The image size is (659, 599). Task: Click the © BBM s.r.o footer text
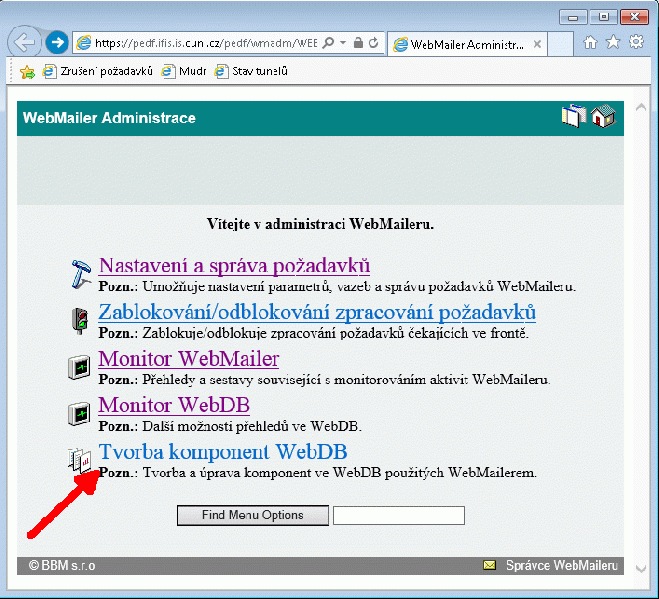pos(62,565)
